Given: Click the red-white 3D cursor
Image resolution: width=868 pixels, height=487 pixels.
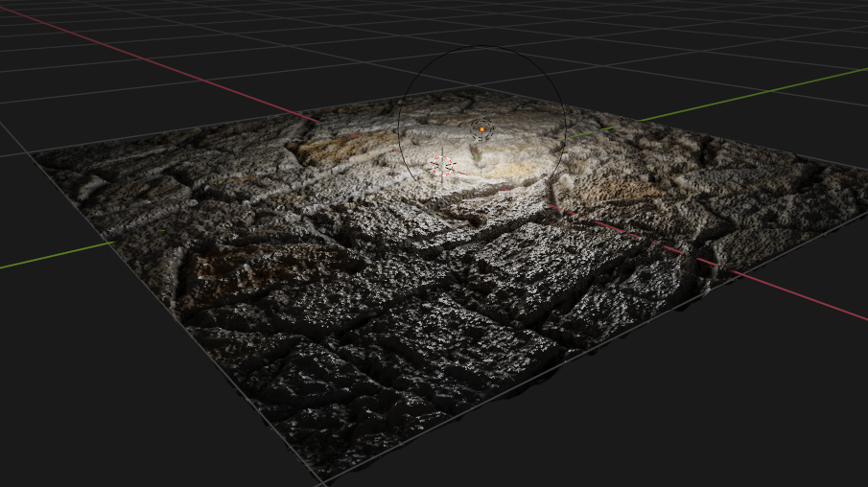Looking at the screenshot, I should (442, 166).
